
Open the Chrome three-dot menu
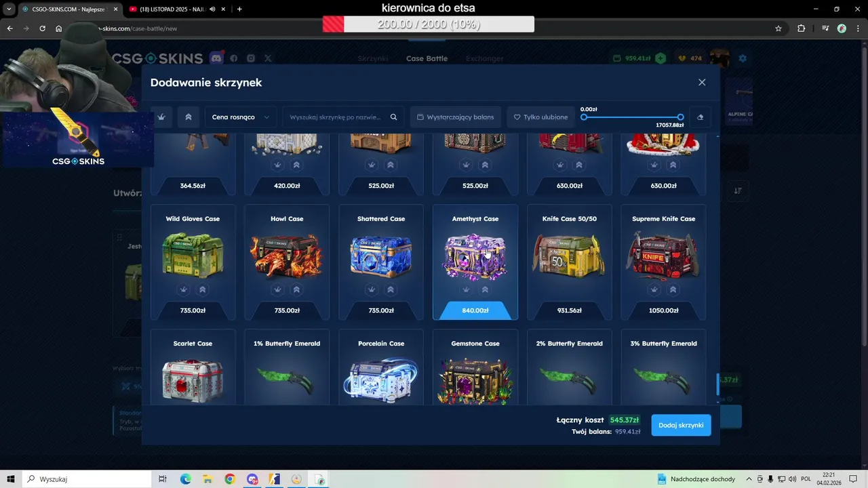coord(858,28)
